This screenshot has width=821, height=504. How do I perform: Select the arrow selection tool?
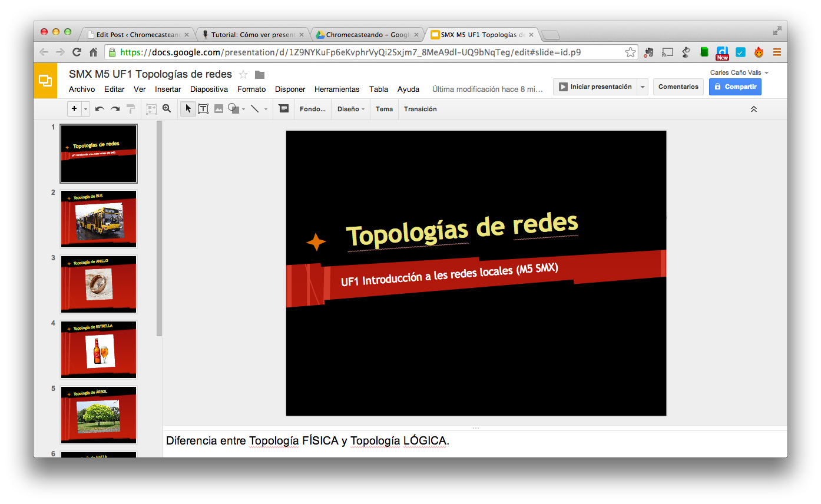[x=187, y=108]
